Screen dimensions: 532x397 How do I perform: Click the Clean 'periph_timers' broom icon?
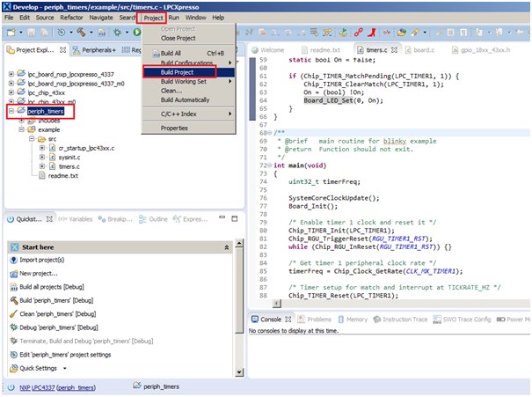tap(12, 314)
